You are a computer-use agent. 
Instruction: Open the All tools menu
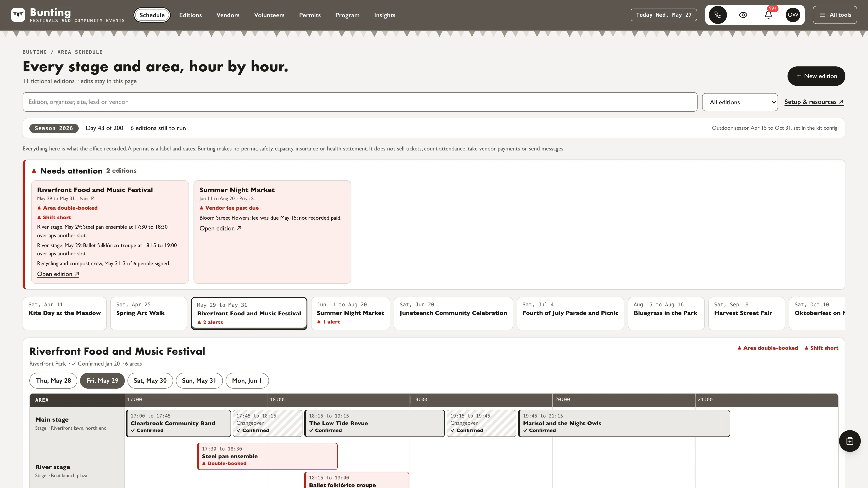(835, 15)
